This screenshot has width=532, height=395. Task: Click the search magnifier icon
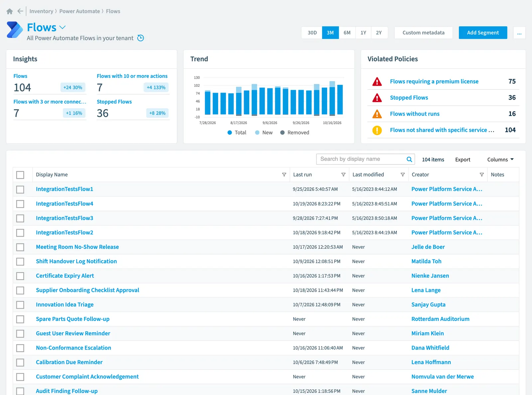pyautogui.click(x=409, y=159)
